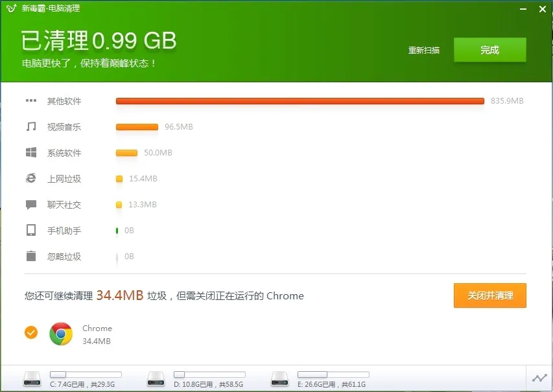The width and height of the screenshot is (553, 392).
Task: Close the 电脑清理 window
Action: pos(543,9)
